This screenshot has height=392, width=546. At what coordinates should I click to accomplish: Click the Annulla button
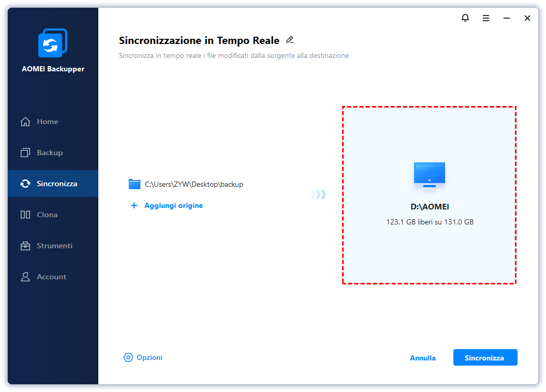(423, 358)
